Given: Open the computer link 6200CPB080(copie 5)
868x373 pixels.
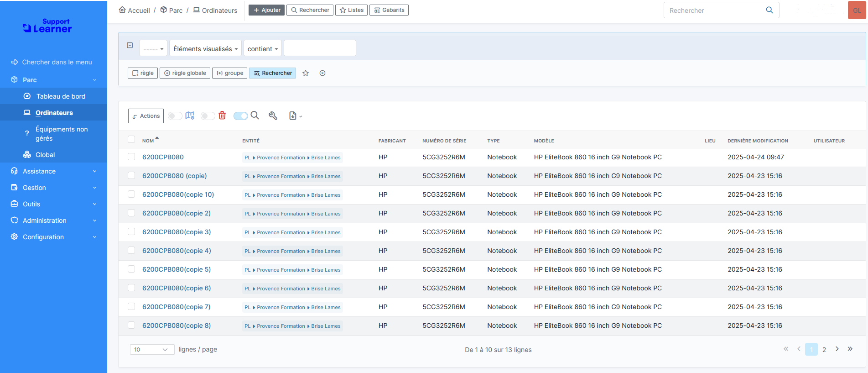Looking at the screenshot, I should [x=177, y=269].
